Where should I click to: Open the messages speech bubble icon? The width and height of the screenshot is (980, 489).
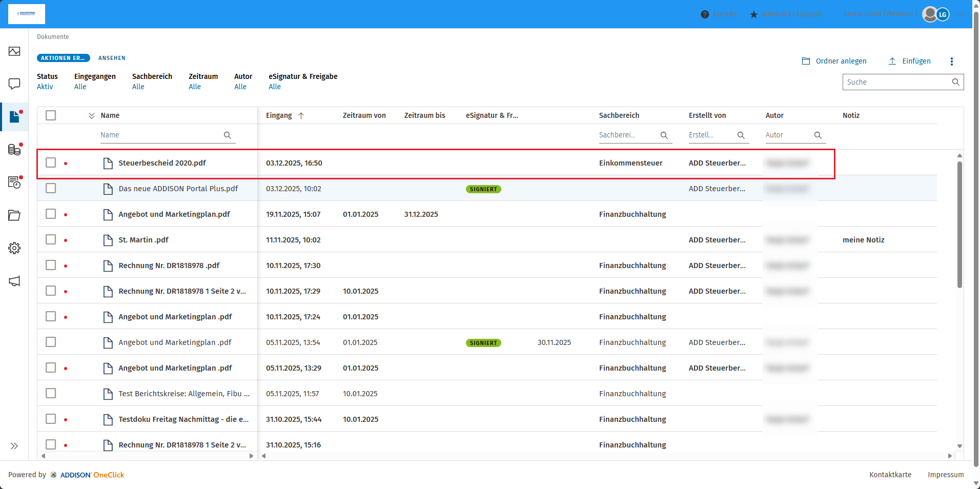point(14,84)
